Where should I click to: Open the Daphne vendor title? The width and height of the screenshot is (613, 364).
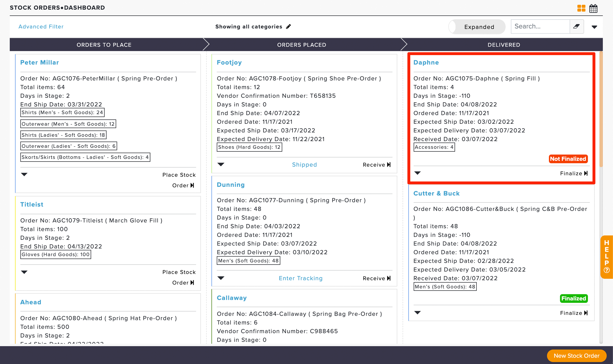[426, 62]
